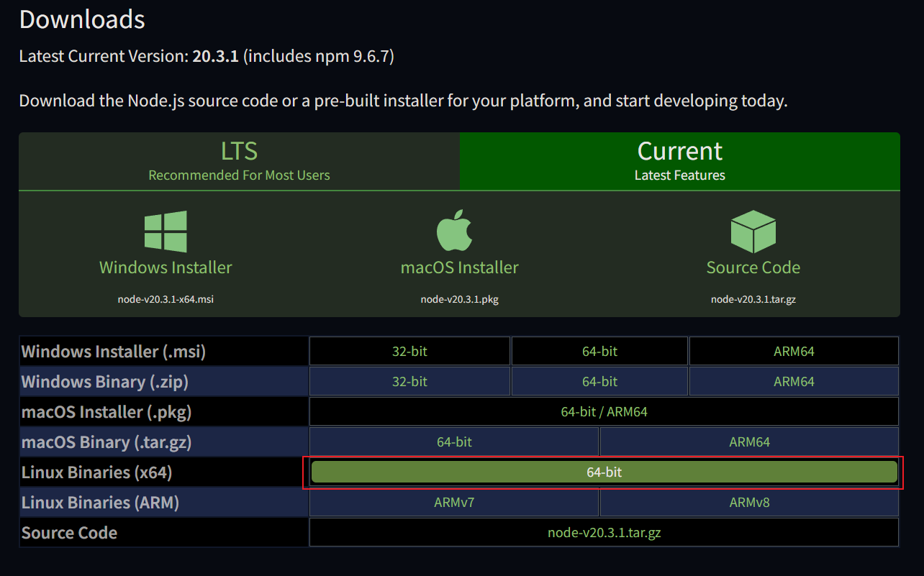Download macOS Installer 64-bit / ARM64 pkg
This screenshot has width=924, height=576.
click(x=604, y=412)
